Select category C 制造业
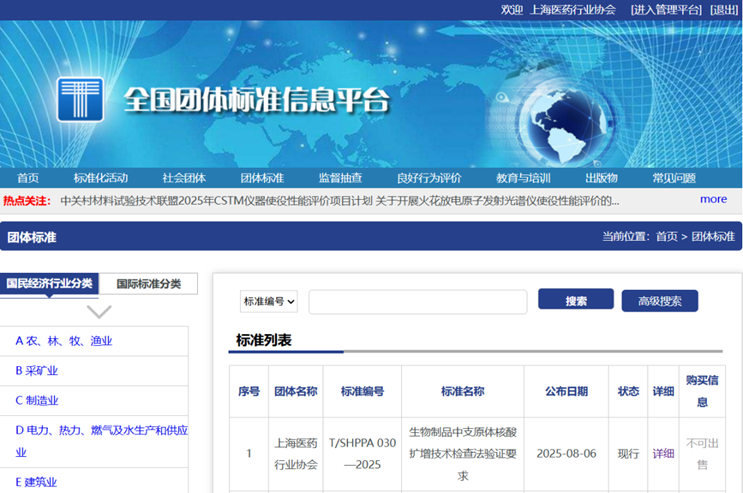This screenshot has width=743, height=493. click(x=37, y=401)
